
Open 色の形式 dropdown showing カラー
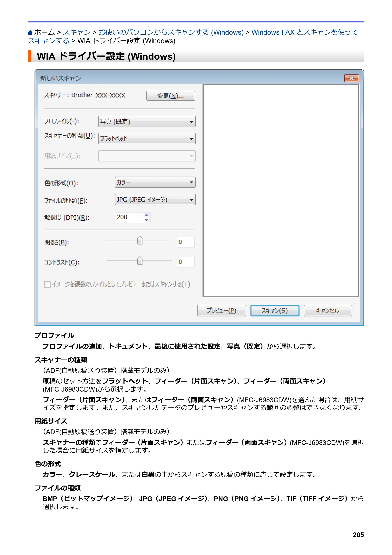155,182
